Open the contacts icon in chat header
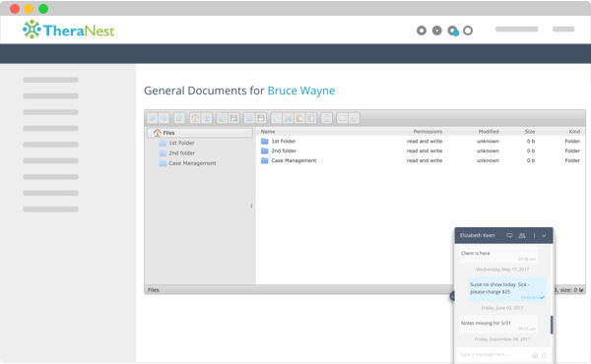 522,236
